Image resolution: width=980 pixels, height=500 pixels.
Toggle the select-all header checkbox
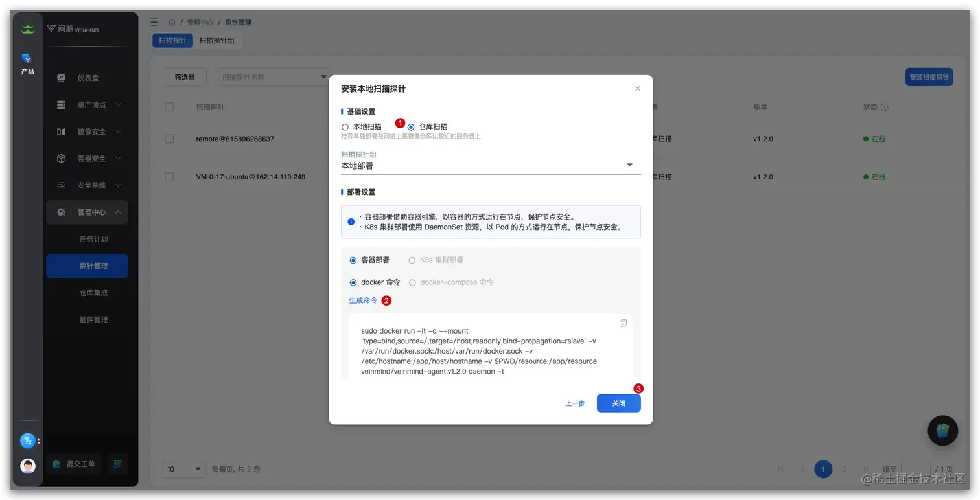(169, 107)
